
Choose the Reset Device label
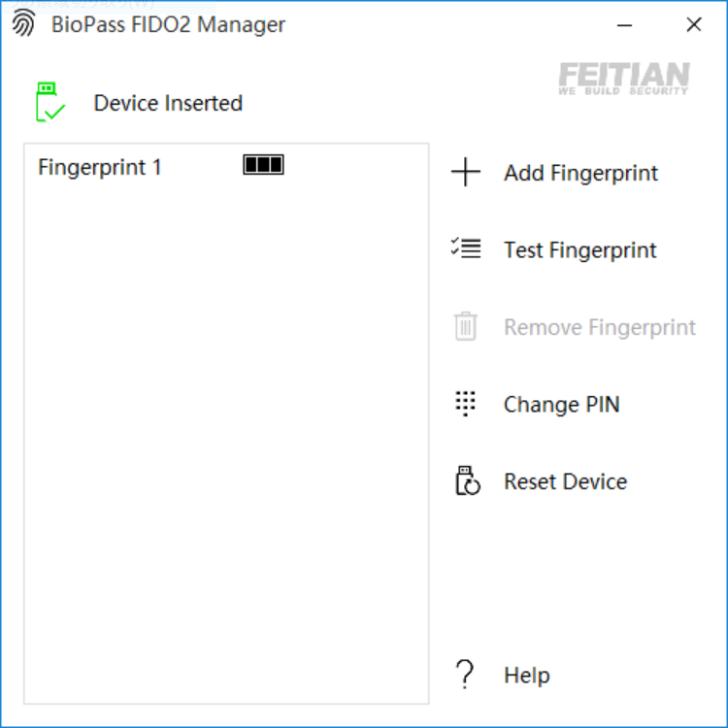565,481
